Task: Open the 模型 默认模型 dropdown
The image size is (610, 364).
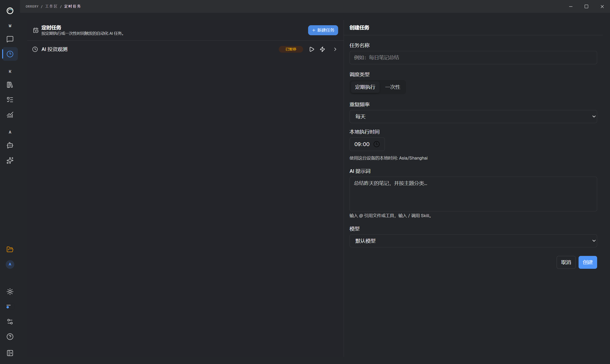Action: click(473, 241)
